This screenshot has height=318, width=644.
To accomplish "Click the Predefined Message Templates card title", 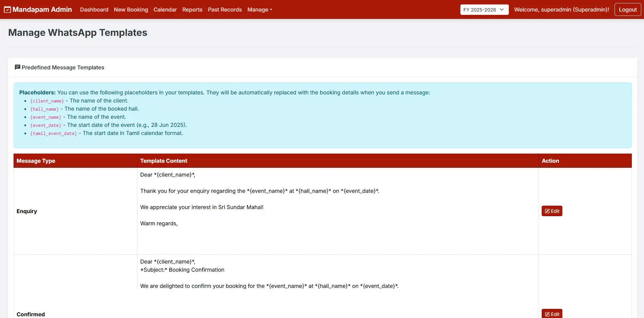I will (63, 67).
